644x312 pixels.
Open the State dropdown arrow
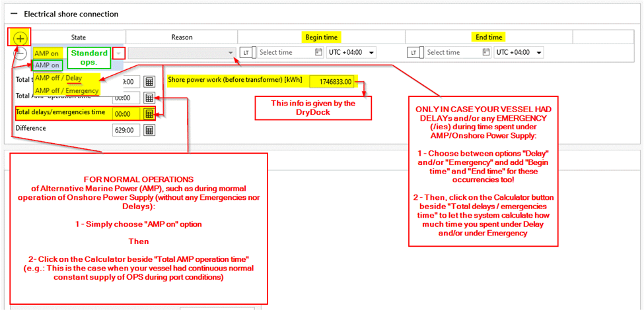[119, 53]
